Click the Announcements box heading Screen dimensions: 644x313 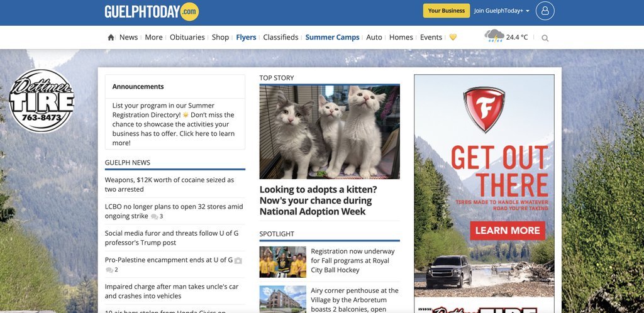tap(138, 87)
